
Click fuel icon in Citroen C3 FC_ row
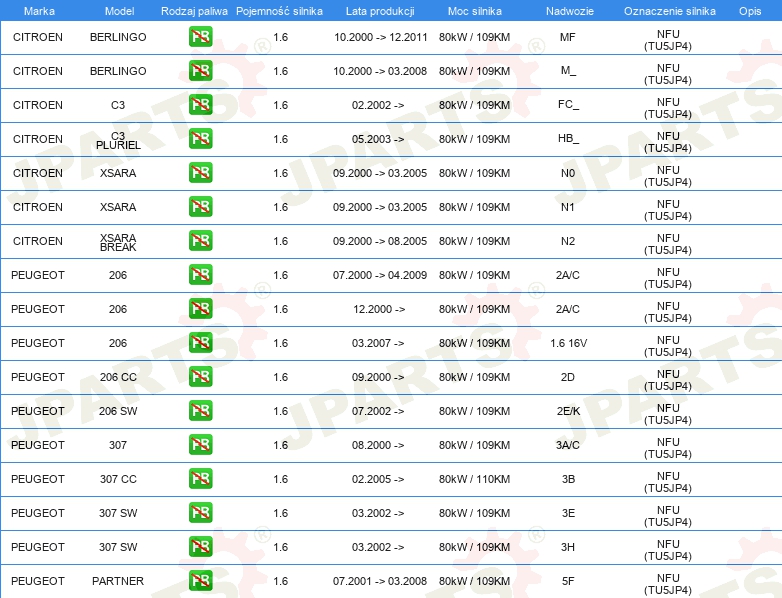pyautogui.click(x=200, y=105)
